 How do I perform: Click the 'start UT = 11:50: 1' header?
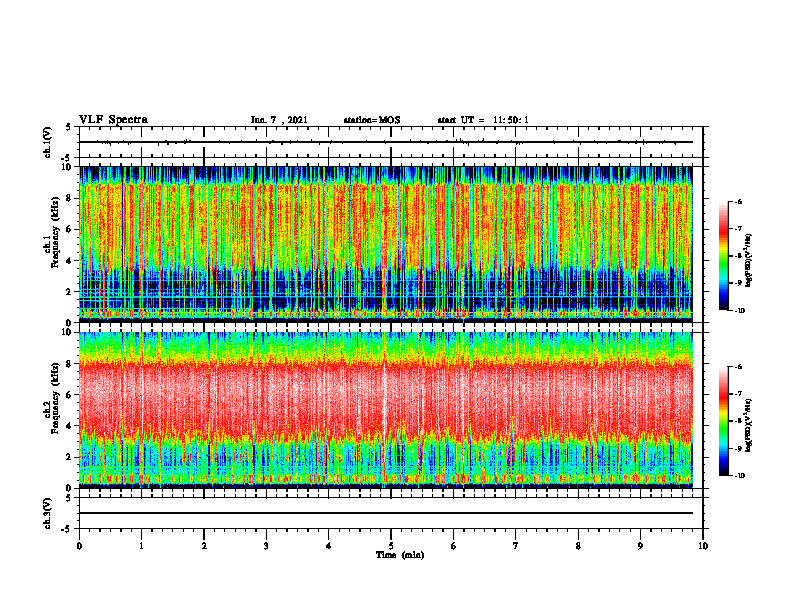[x=483, y=120]
